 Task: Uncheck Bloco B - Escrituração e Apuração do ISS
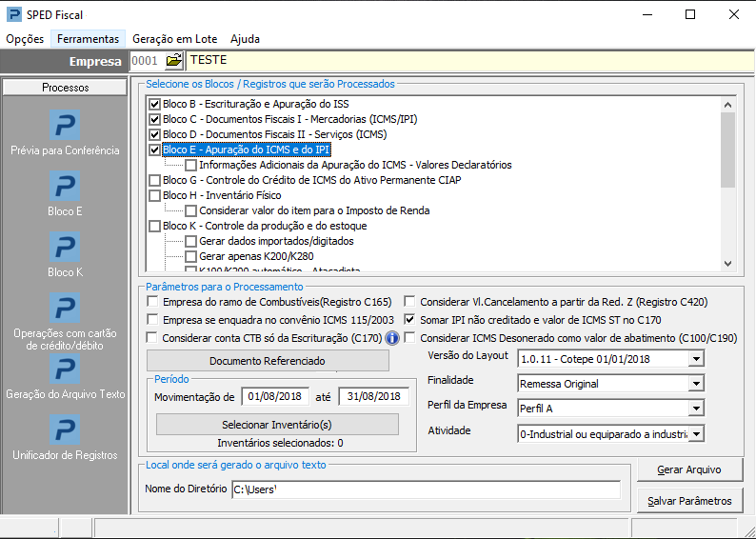click(x=155, y=104)
